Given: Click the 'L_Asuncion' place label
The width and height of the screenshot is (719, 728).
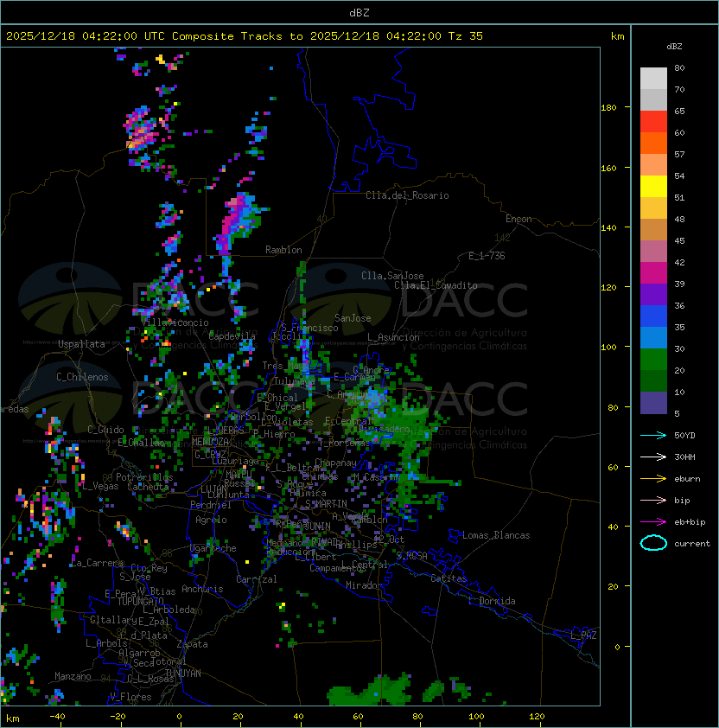Looking at the screenshot, I should [393, 337].
